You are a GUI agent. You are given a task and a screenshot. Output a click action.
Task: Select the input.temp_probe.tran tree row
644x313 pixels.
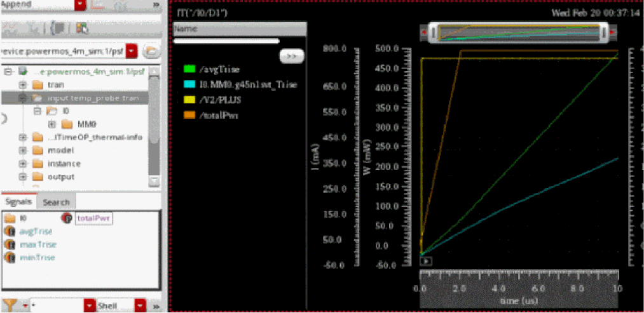click(74, 98)
